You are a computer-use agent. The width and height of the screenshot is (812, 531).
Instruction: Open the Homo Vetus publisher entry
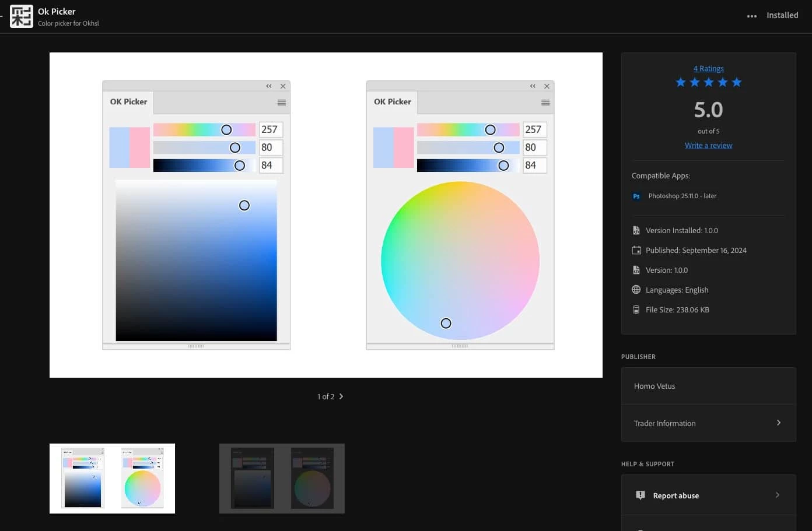[708, 386]
